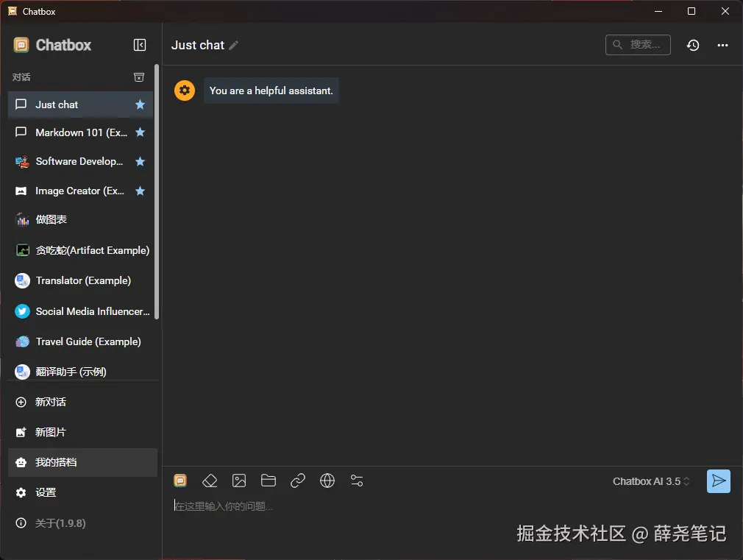Open Translator (Example) conversation

click(x=80, y=280)
